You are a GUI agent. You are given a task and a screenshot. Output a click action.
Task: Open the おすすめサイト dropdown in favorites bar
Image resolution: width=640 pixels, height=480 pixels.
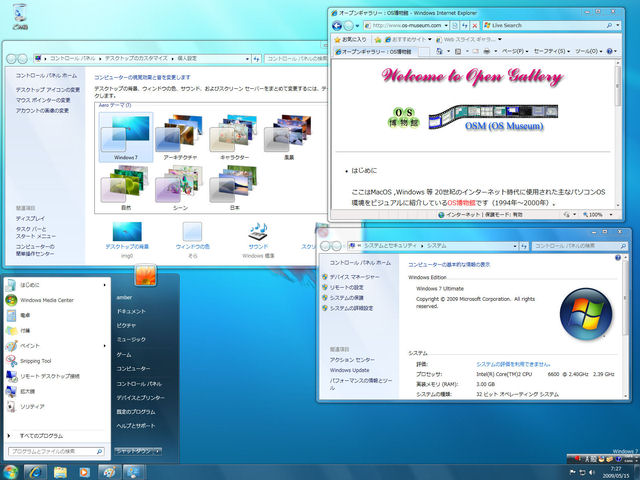(x=430, y=40)
